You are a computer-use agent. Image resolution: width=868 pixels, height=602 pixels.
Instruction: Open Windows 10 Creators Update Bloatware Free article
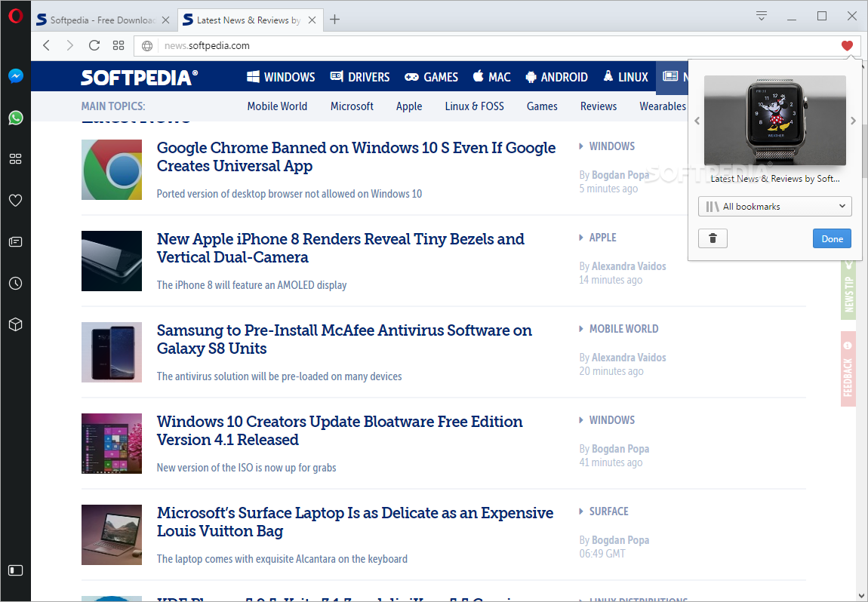(x=340, y=431)
